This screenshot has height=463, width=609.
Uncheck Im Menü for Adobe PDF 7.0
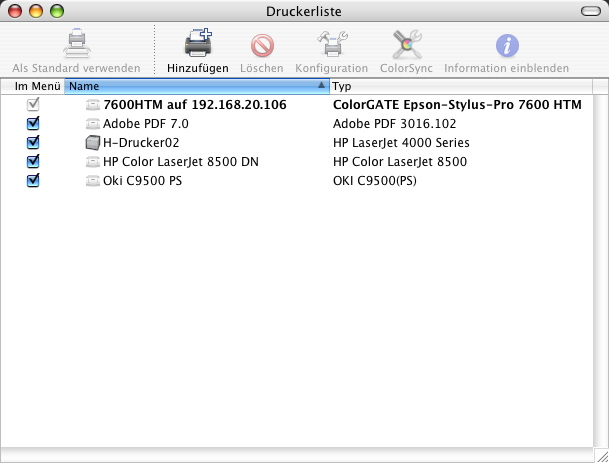tap(33, 124)
